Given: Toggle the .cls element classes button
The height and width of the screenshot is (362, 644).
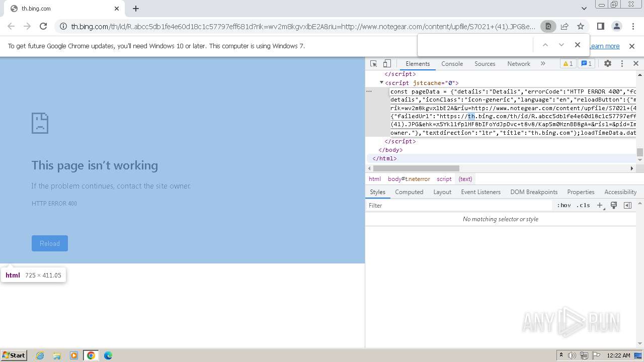Looking at the screenshot, I should [583, 206].
